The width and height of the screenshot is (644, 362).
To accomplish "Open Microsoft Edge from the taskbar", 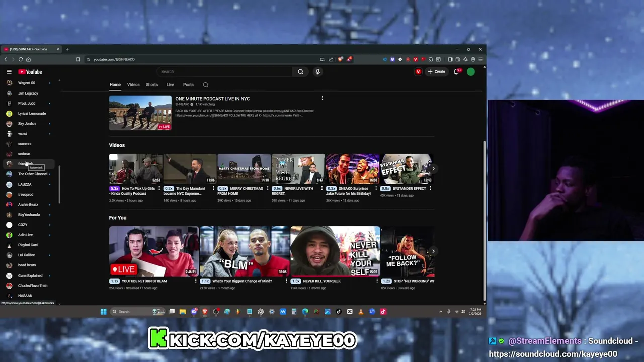I will pyautogui.click(x=305, y=312).
